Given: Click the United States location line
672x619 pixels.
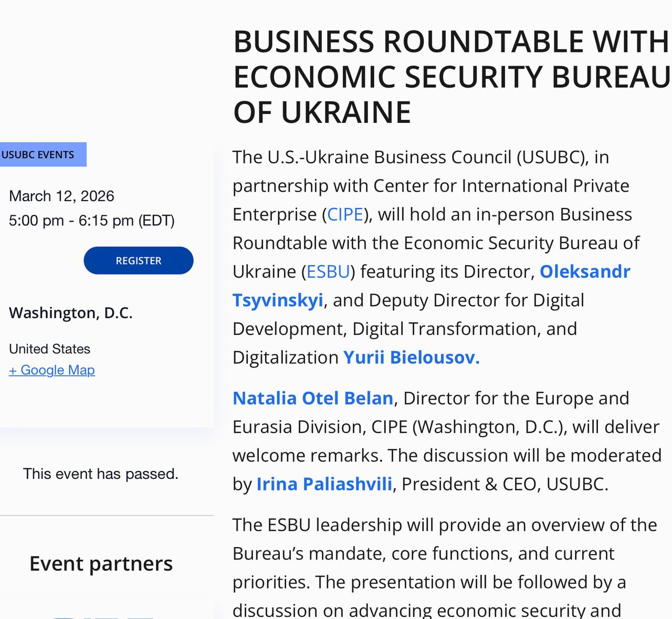Looking at the screenshot, I should point(49,349).
